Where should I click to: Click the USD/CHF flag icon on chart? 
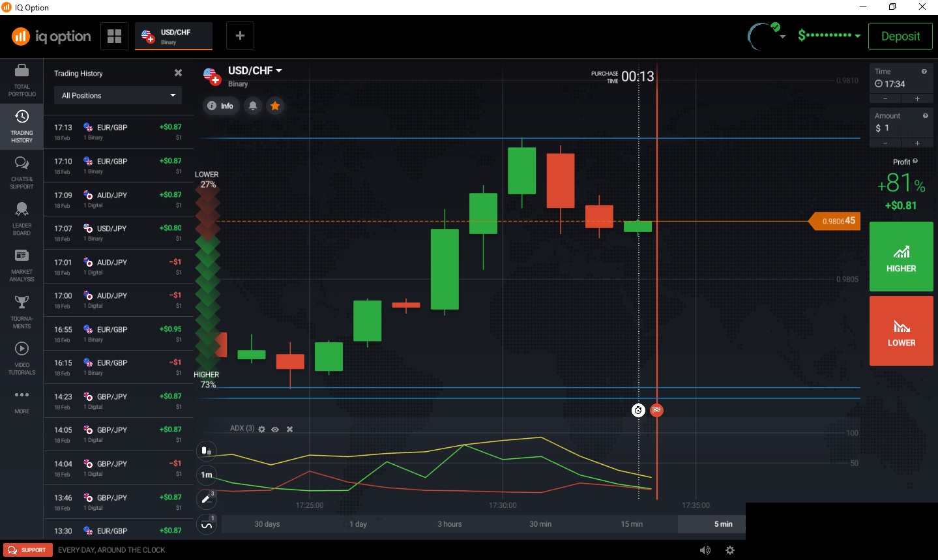[211, 76]
